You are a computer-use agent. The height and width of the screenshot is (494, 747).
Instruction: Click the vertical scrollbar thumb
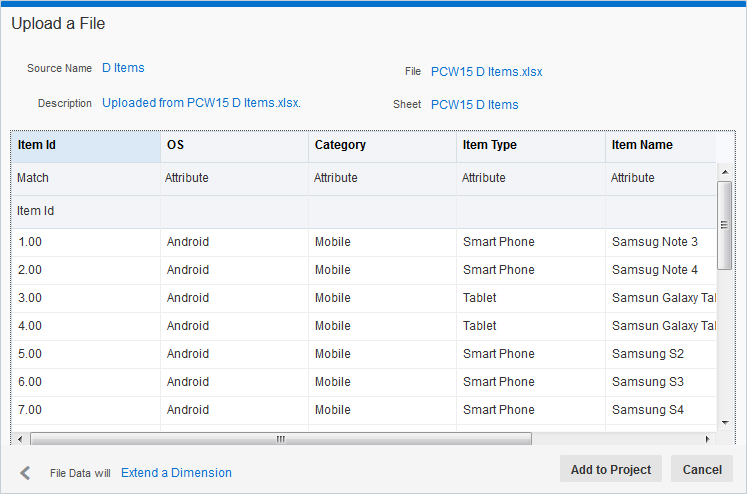pos(725,225)
